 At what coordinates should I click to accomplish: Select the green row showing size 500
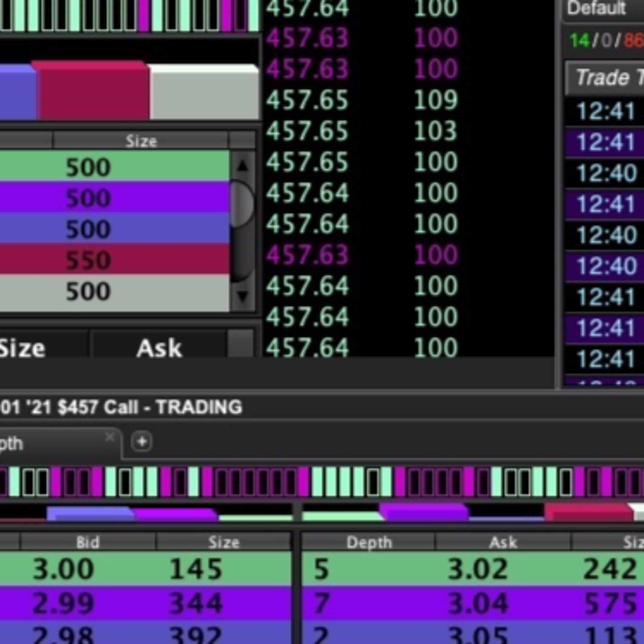click(x=115, y=166)
